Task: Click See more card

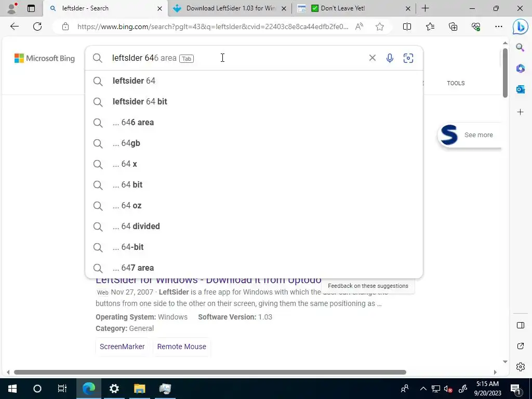Action: click(470, 135)
